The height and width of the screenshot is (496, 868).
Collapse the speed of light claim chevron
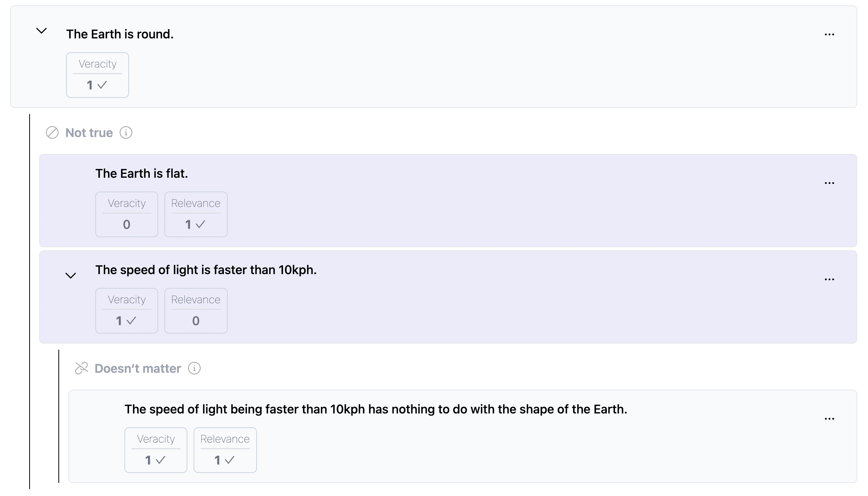pos(71,275)
